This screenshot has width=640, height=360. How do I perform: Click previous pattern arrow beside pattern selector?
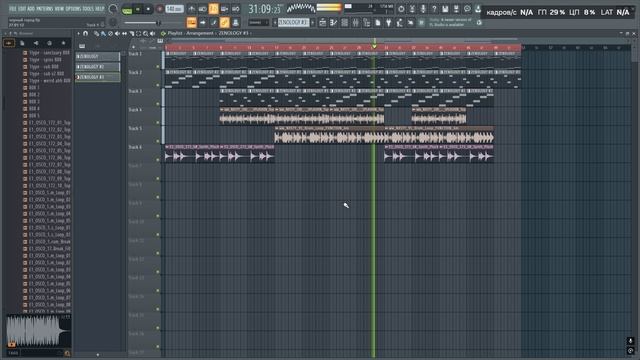pos(275,22)
